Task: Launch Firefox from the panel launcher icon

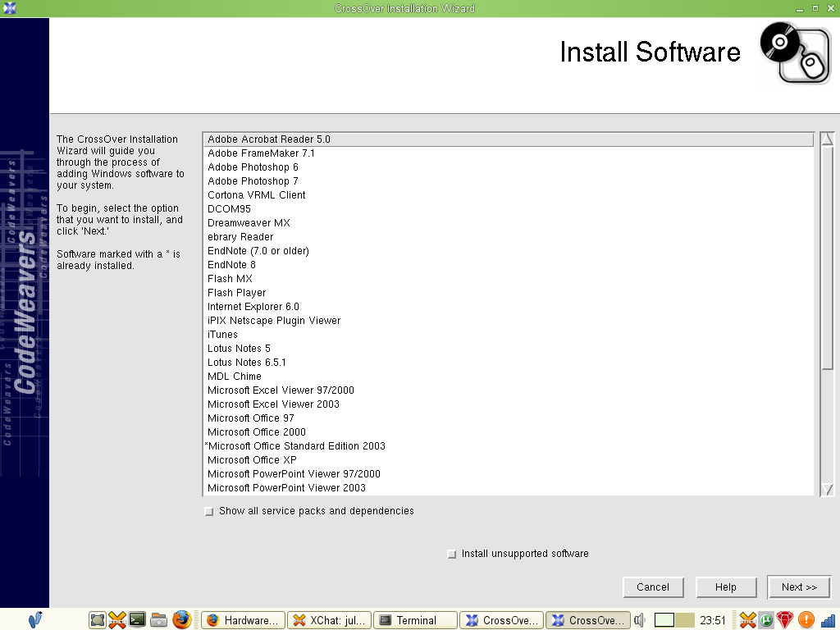Action: [x=181, y=620]
